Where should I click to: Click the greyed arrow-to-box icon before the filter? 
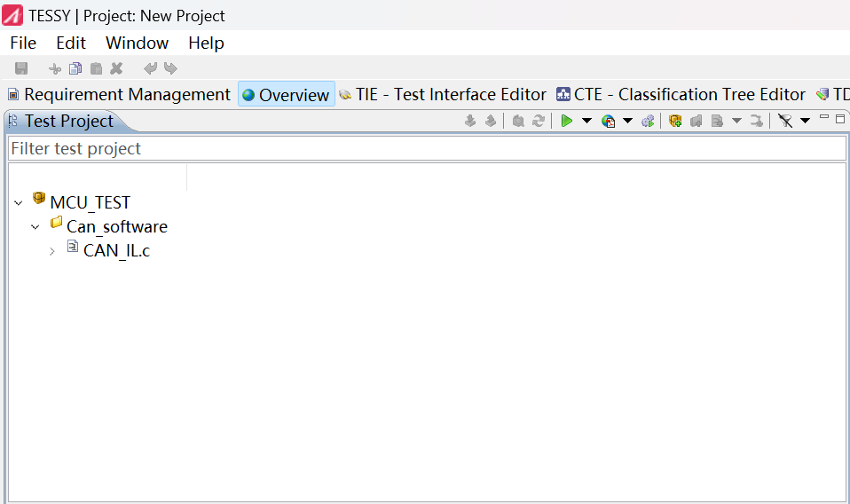(757, 121)
